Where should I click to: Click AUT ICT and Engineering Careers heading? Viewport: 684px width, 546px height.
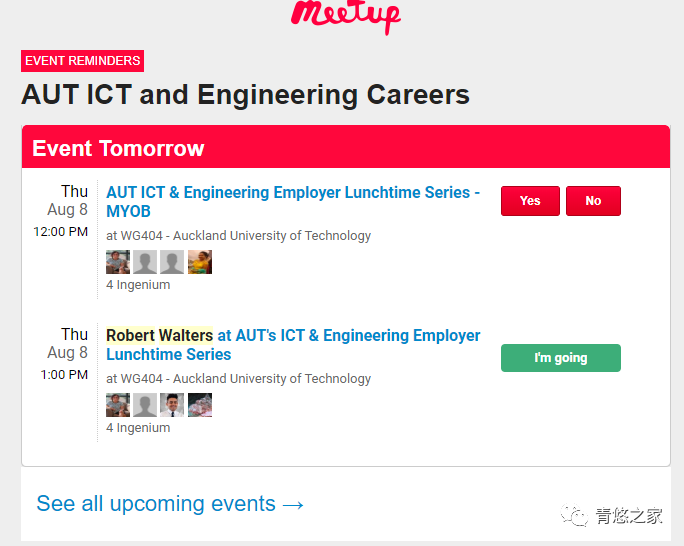click(x=245, y=95)
